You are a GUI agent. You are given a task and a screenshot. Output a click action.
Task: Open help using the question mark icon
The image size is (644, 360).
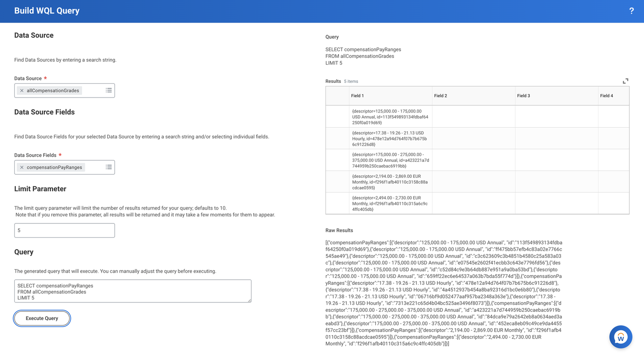tap(631, 11)
